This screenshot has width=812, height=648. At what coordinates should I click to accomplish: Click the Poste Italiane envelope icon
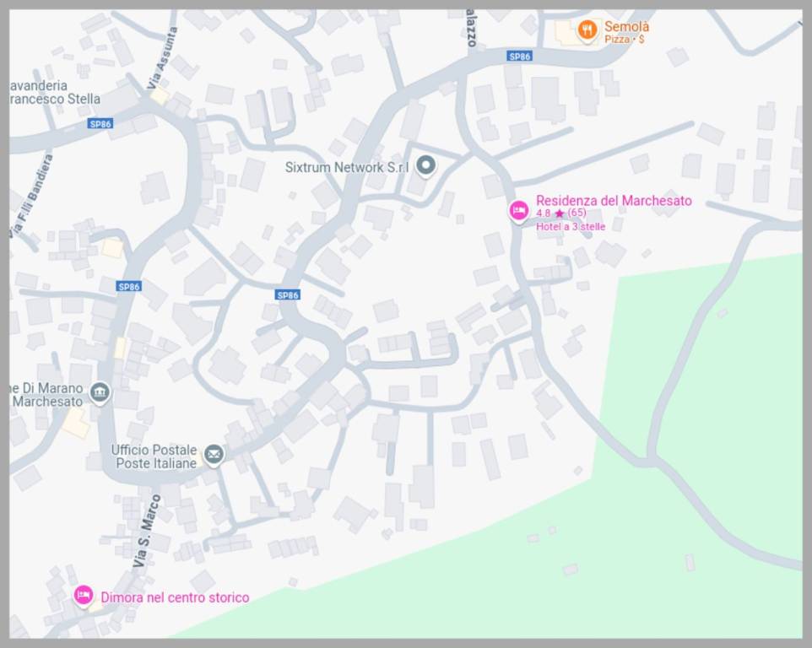click(214, 456)
